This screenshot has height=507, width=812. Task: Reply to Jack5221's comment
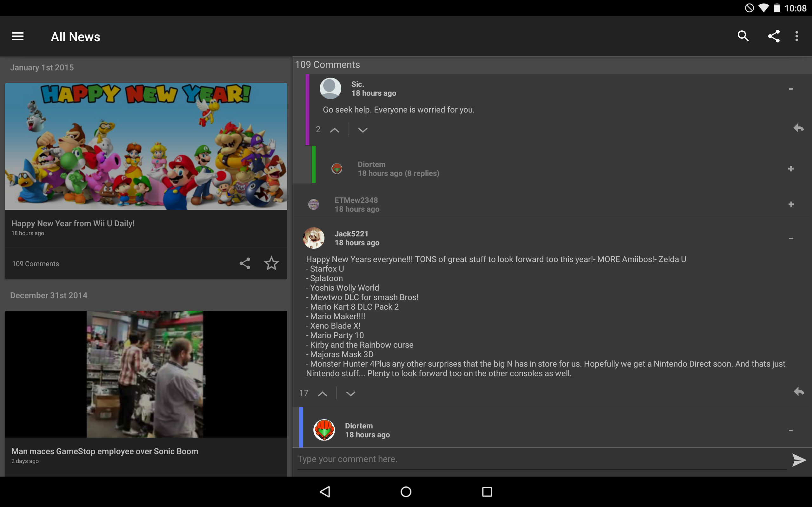click(798, 392)
